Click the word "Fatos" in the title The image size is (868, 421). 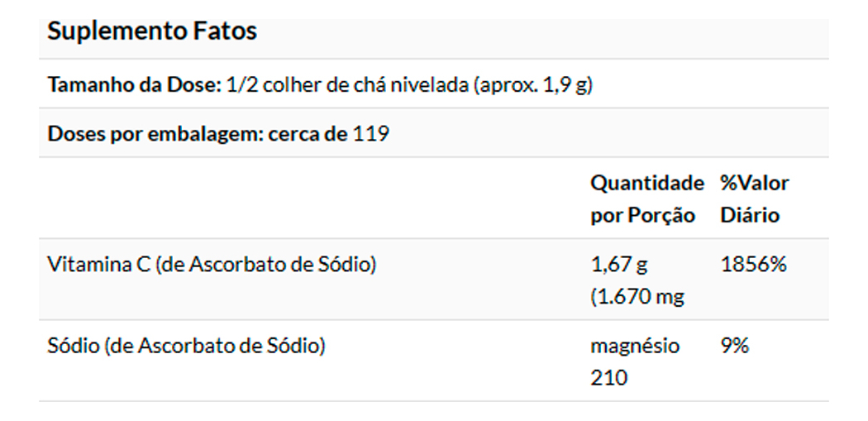point(226,31)
